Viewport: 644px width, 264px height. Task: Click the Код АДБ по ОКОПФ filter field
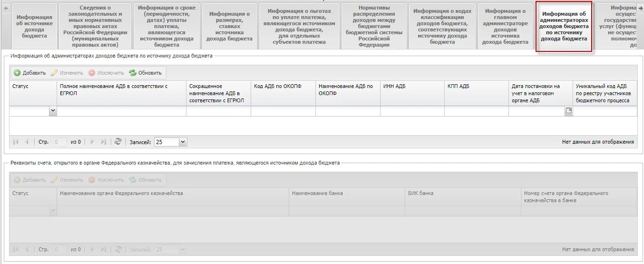pyautogui.click(x=283, y=111)
